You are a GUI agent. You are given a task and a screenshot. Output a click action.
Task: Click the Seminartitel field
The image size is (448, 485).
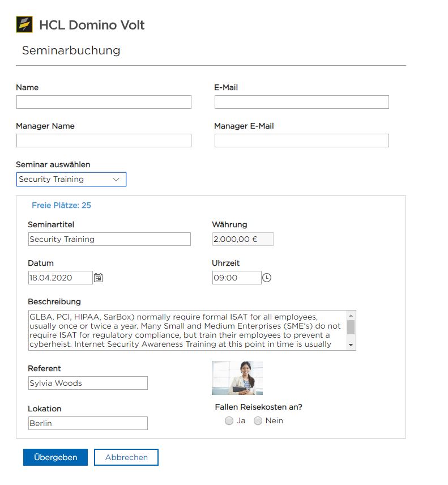click(109, 239)
